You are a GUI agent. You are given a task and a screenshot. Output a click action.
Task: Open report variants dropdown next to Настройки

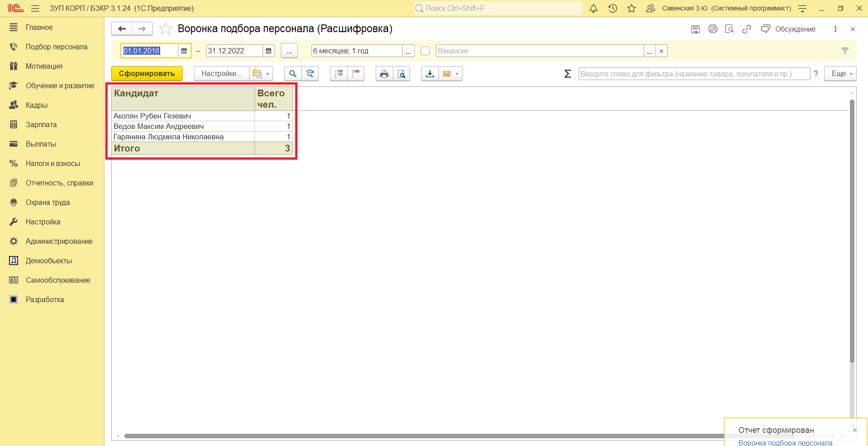261,74
